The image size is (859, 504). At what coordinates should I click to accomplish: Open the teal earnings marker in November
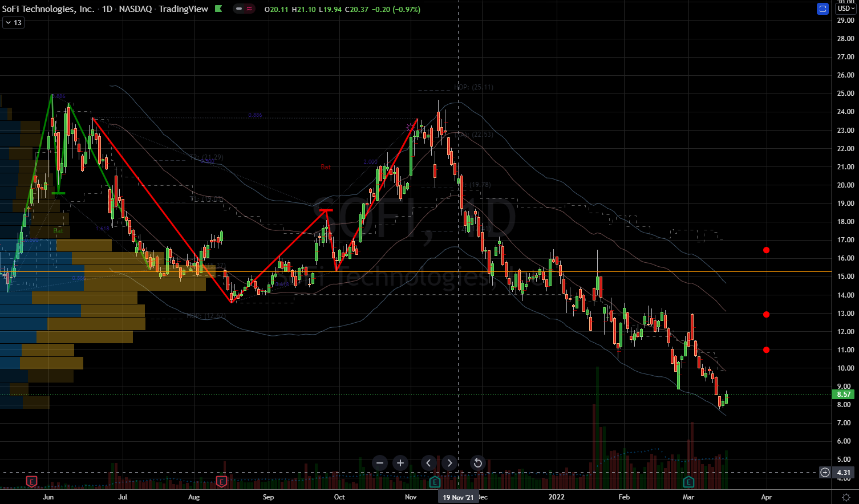[435, 482]
